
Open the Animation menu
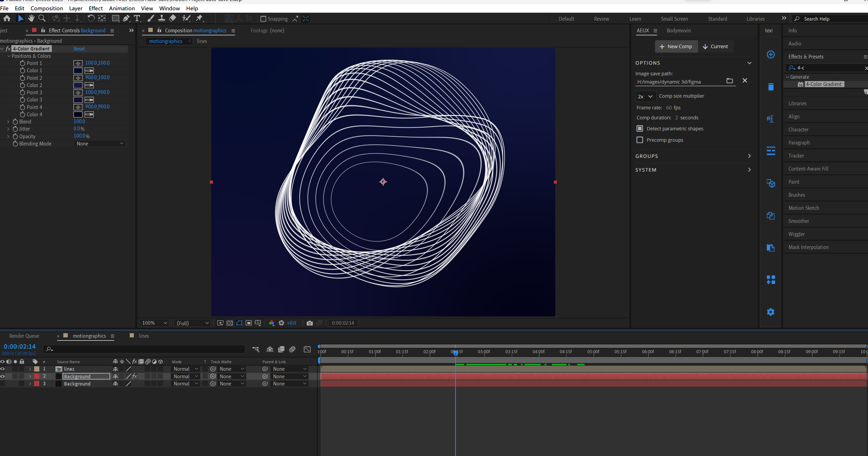122,8
